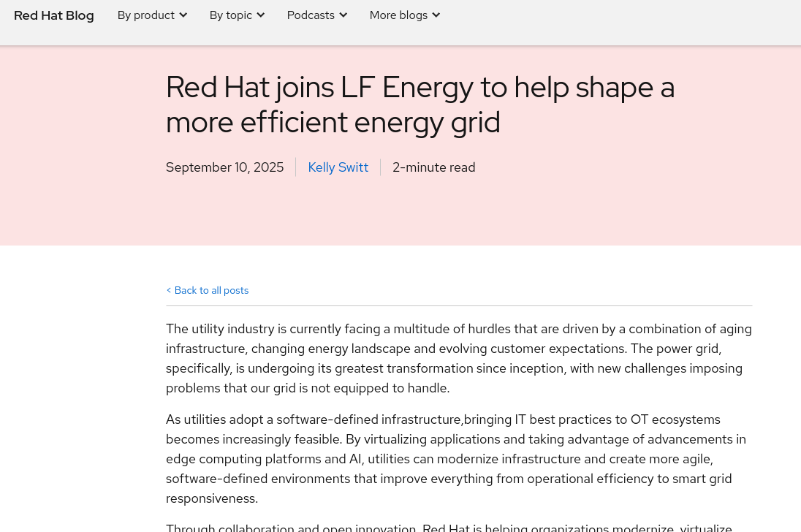Open the By topic menu
The width and height of the screenshot is (801, 532).
(231, 15)
